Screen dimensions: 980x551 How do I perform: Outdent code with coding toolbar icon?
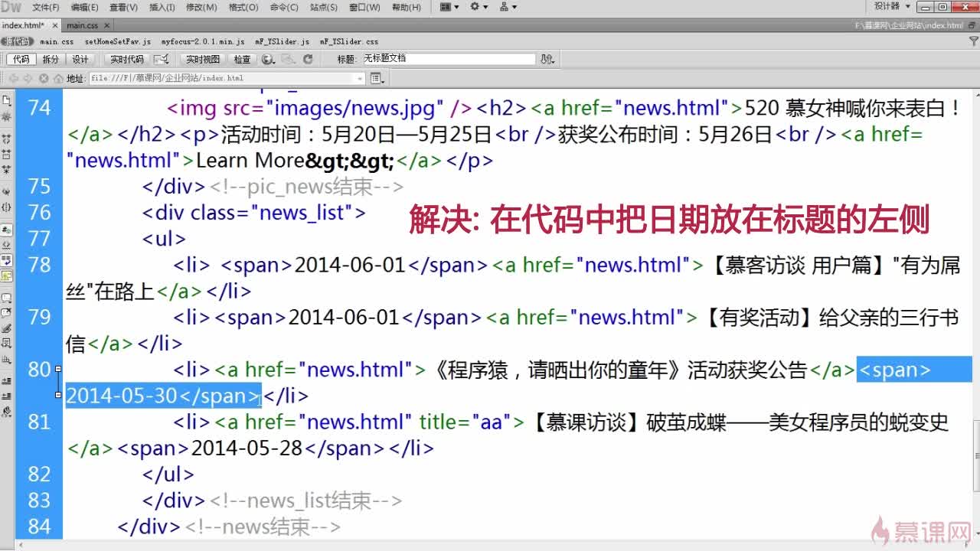(x=6, y=395)
